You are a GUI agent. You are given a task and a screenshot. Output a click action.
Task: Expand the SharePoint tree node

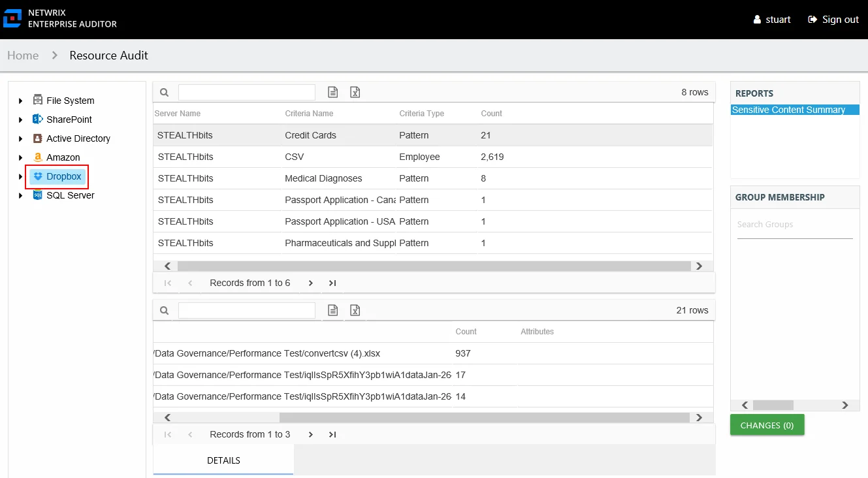click(x=21, y=119)
